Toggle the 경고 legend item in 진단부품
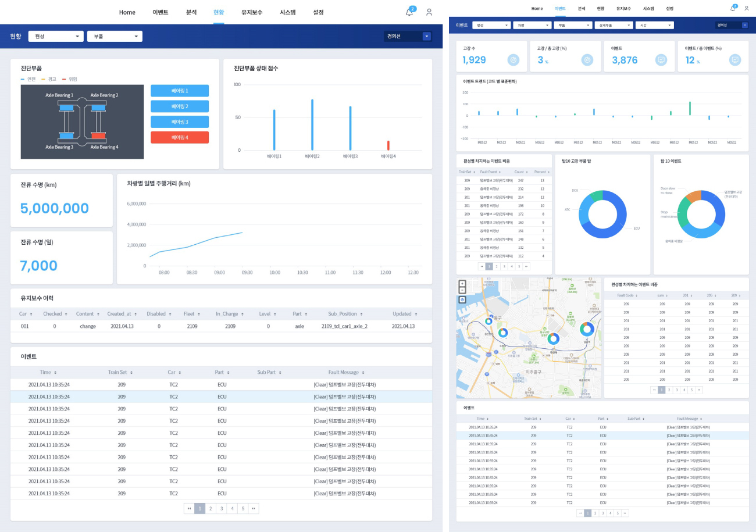 click(x=48, y=78)
